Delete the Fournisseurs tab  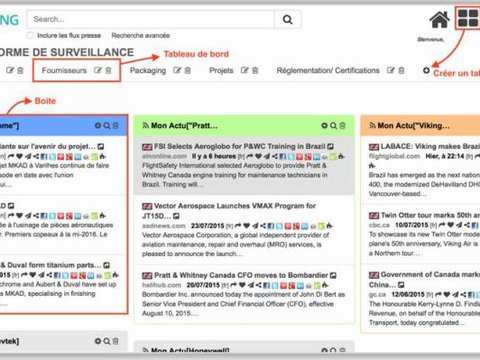(108, 70)
